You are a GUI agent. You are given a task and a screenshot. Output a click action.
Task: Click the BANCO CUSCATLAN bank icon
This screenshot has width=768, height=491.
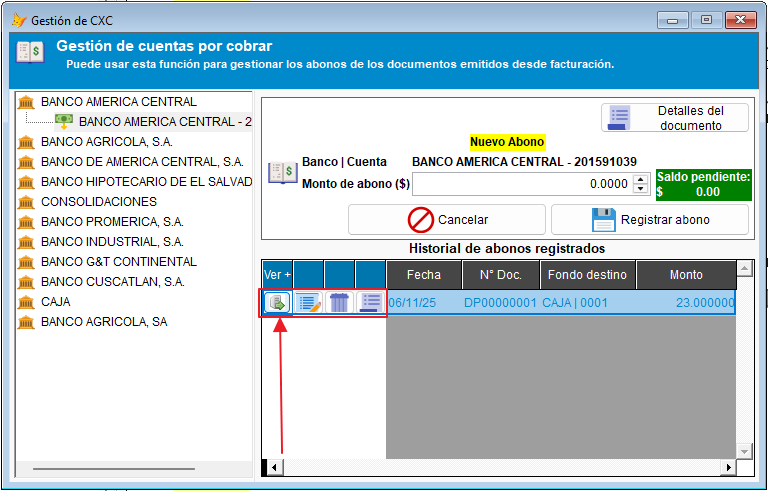(x=26, y=282)
